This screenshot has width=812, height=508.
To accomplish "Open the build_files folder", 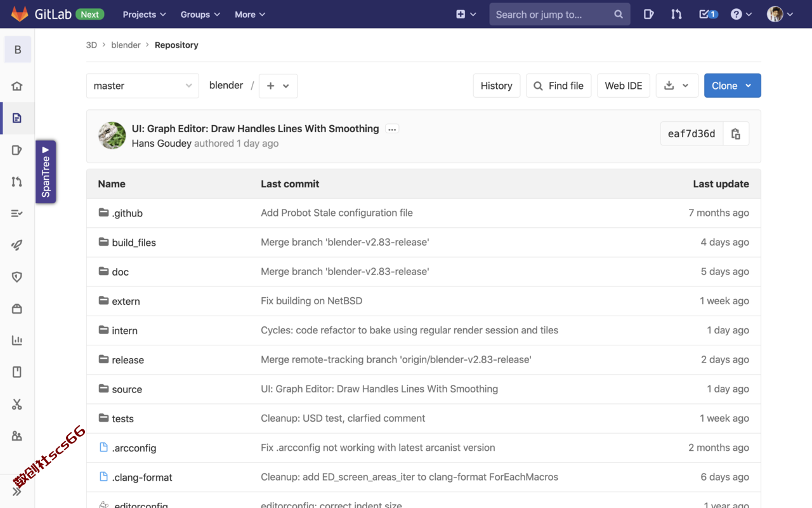I will pyautogui.click(x=134, y=243).
